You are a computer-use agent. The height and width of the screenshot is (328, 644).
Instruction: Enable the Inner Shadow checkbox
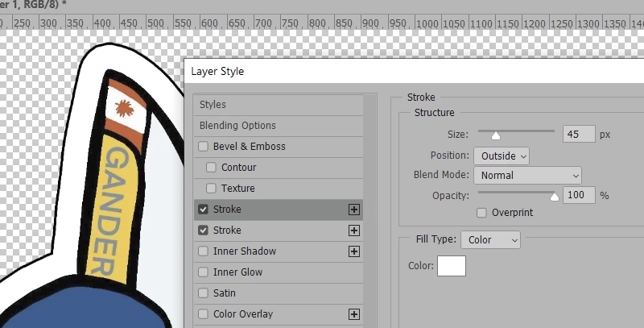203,251
